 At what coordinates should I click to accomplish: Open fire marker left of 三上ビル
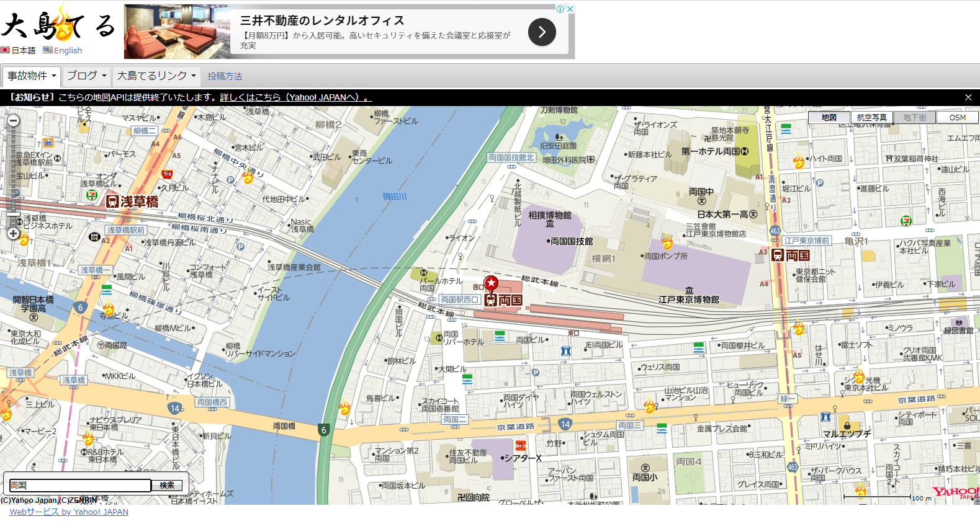6,412
